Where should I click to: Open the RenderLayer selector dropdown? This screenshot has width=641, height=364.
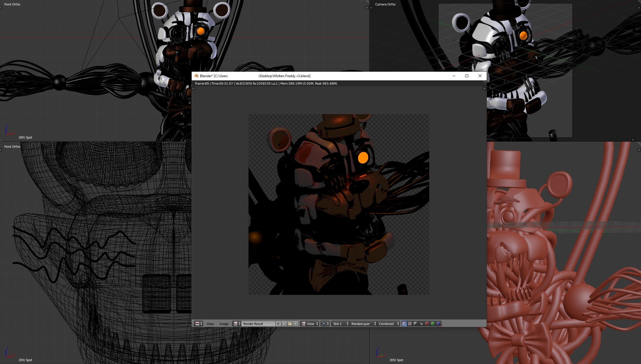363,324
